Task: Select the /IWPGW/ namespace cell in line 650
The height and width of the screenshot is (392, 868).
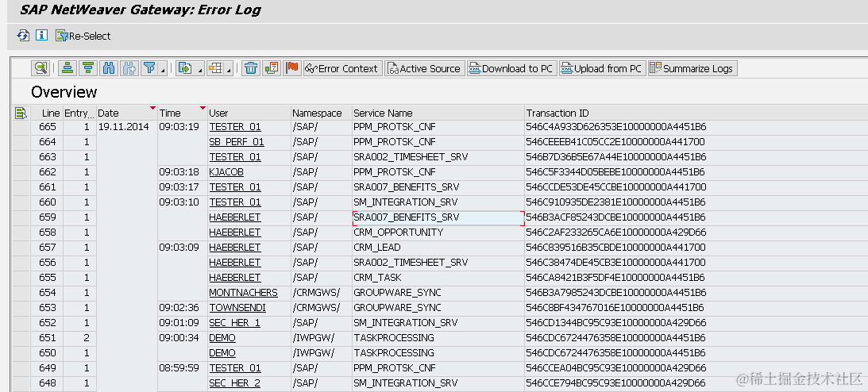Action: coord(322,353)
